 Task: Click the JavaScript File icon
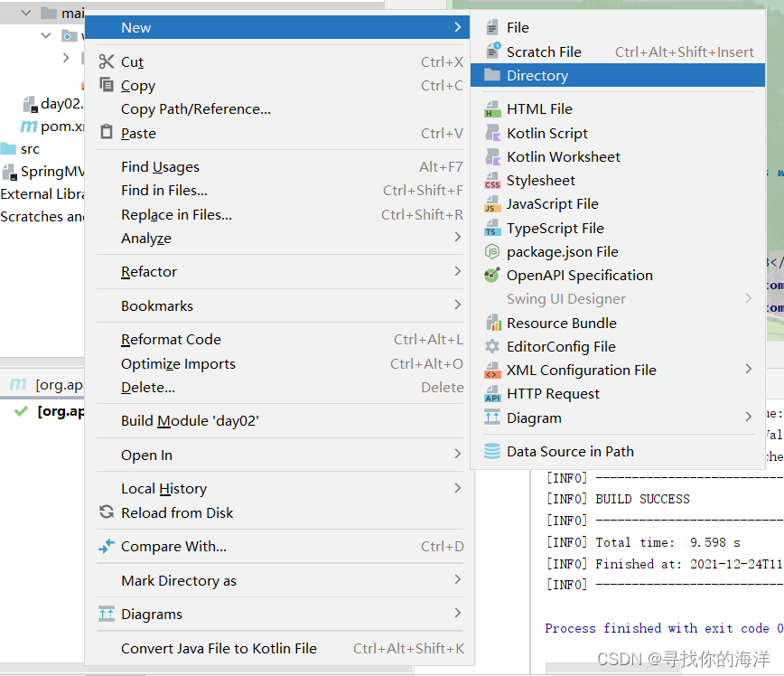point(492,204)
